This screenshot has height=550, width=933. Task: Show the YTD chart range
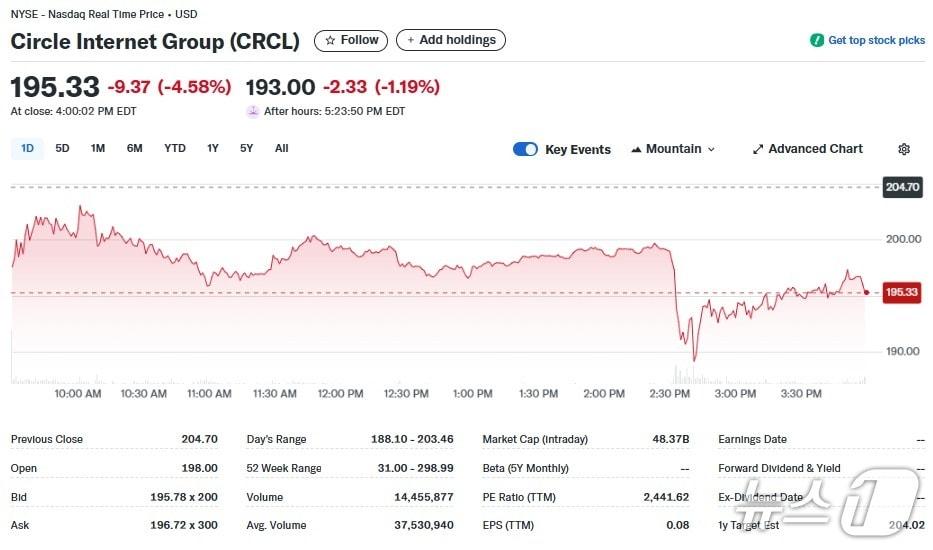pyautogui.click(x=175, y=148)
